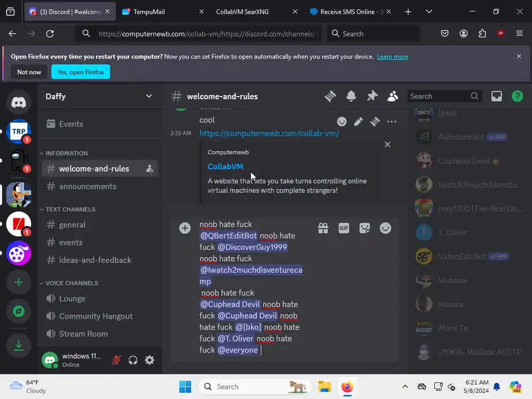Image resolution: width=532 pixels, height=399 pixels.
Task: Show pinned messages pin icon
Action: (x=372, y=96)
